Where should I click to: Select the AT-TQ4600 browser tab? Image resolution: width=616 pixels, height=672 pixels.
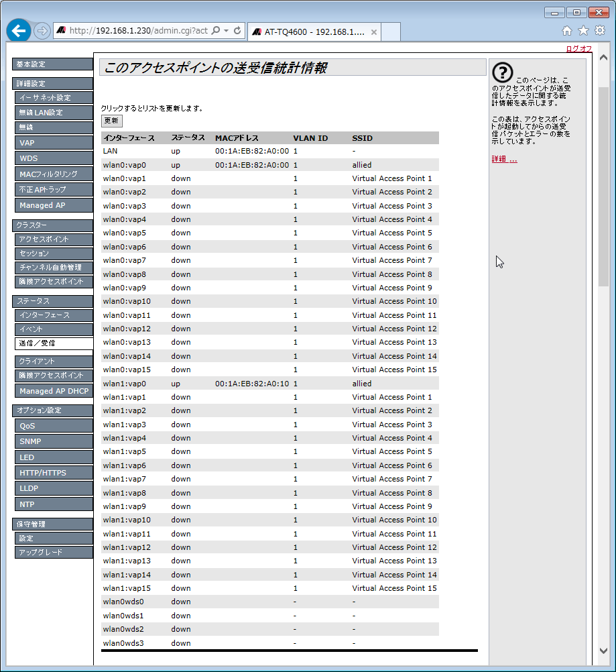(314, 32)
